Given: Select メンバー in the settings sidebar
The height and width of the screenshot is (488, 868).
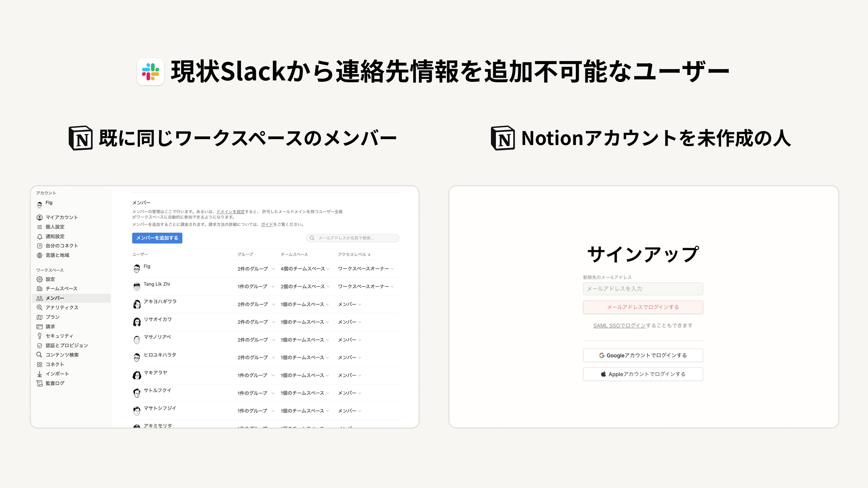Looking at the screenshot, I should click(55, 298).
